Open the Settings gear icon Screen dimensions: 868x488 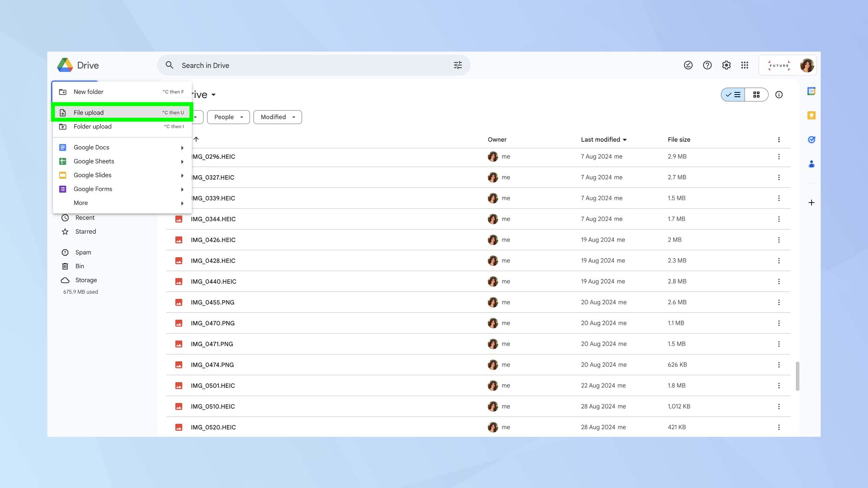[726, 65]
